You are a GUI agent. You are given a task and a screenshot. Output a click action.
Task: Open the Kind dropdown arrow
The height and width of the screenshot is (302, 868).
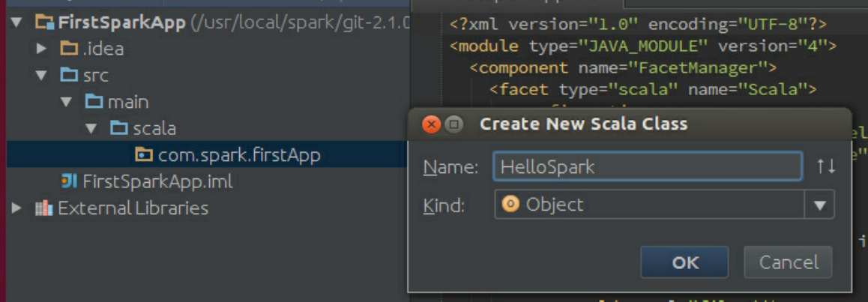819,205
